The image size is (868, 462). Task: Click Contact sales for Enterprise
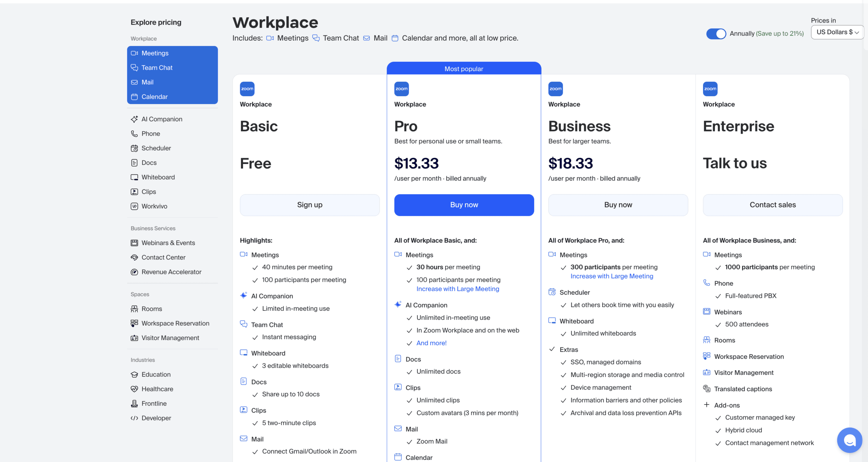773,205
